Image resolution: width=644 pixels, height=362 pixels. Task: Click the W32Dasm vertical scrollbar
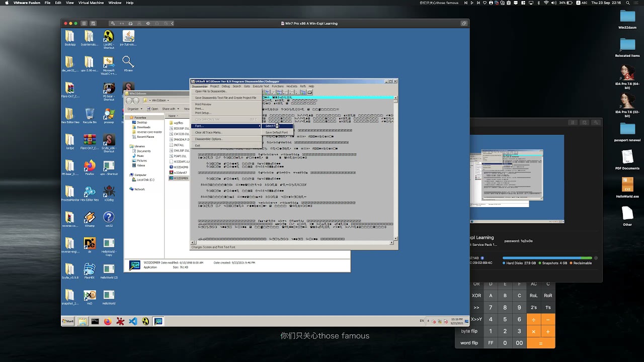pyautogui.click(x=395, y=169)
